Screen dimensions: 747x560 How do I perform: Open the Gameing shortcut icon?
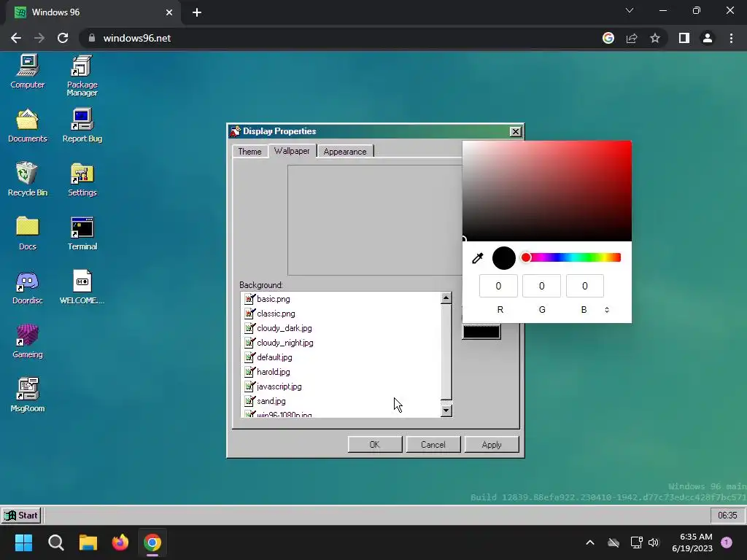(x=28, y=341)
